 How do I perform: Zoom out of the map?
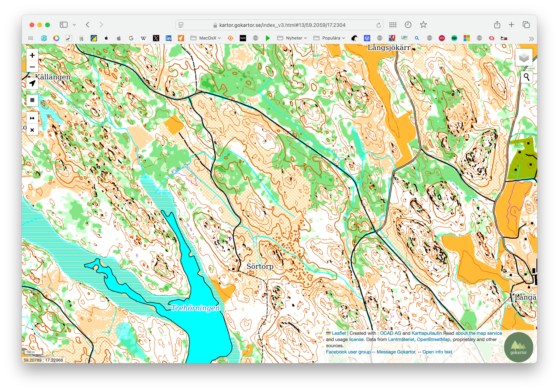tap(32, 67)
